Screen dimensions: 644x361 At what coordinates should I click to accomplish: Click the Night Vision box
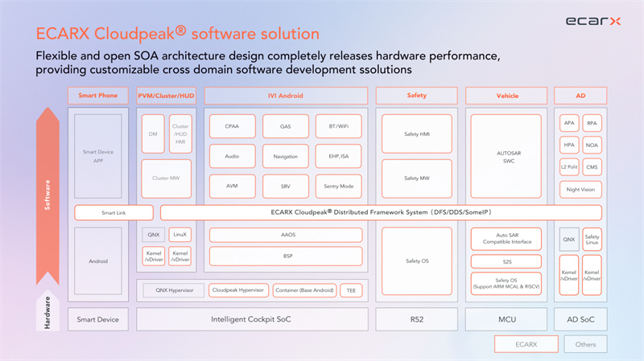point(580,190)
